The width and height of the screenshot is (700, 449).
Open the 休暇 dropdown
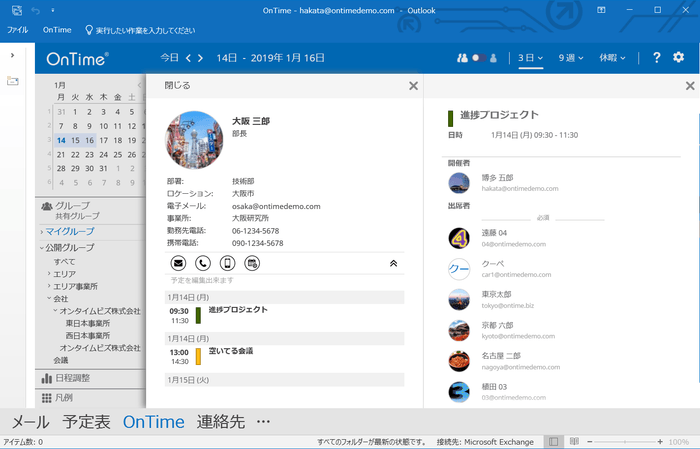612,58
